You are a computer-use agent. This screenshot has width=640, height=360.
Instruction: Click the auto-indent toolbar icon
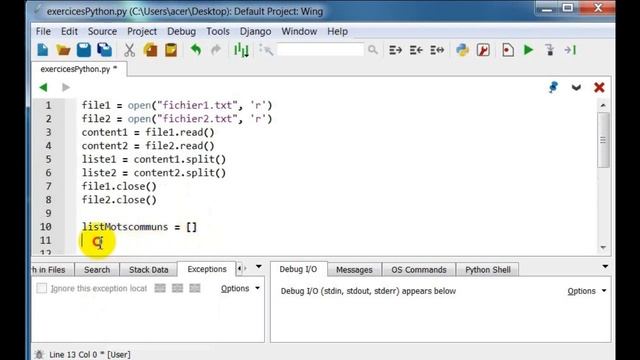coord(437,50)
